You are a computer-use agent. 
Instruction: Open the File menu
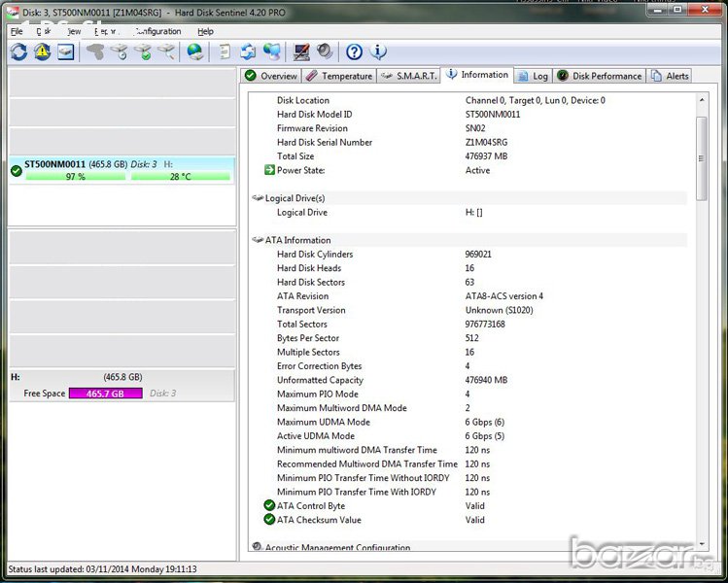click(17, 31)
